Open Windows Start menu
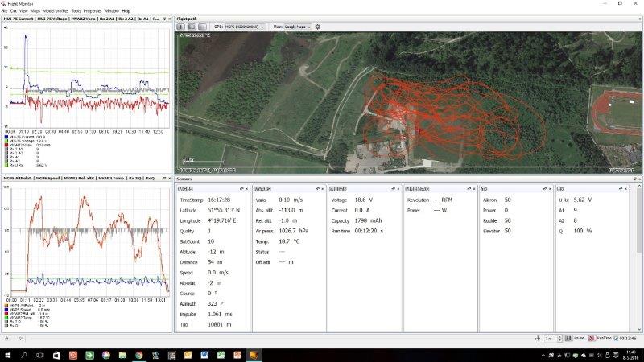644x362 pixels. point(7,355)
